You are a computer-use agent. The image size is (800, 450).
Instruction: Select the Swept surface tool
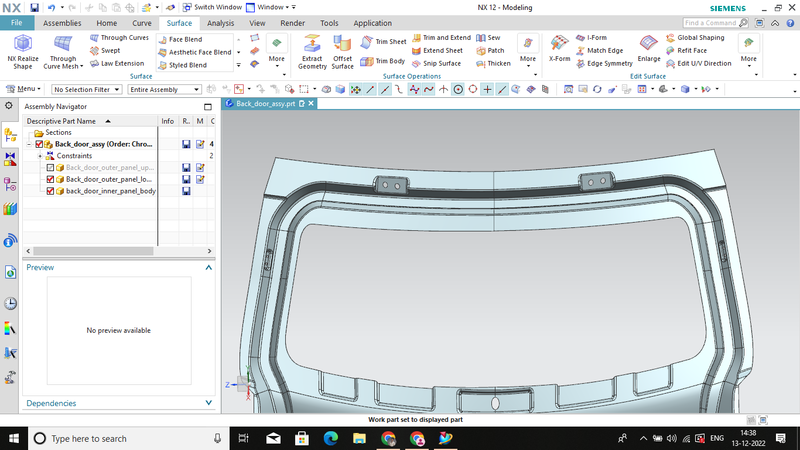[105, 51]
